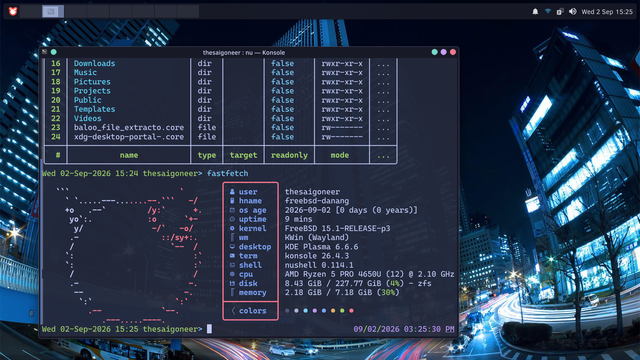Click the uptime value '9 mins'
This screenshot has width=640, height=360.
[298, 219]
